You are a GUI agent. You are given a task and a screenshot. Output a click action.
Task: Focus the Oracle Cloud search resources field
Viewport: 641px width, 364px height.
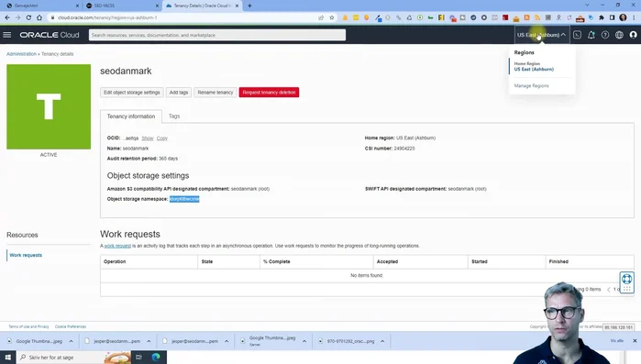tap(217, 35)
